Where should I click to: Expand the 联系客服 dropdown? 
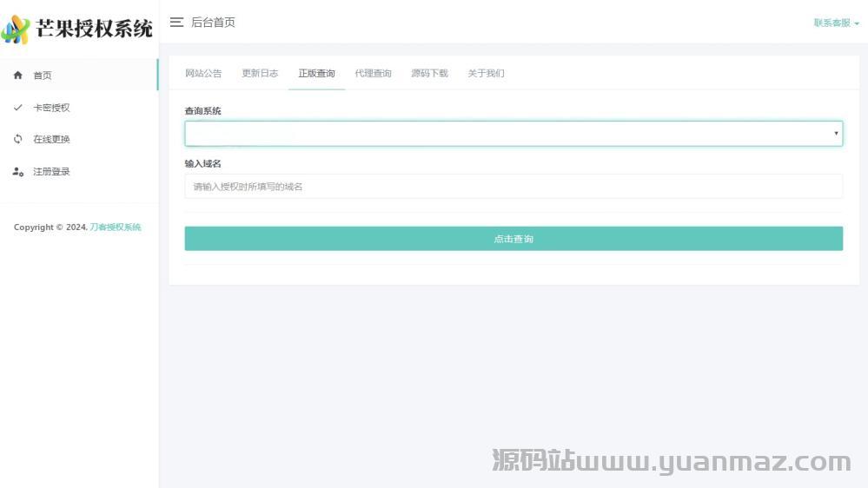[836, 23]
